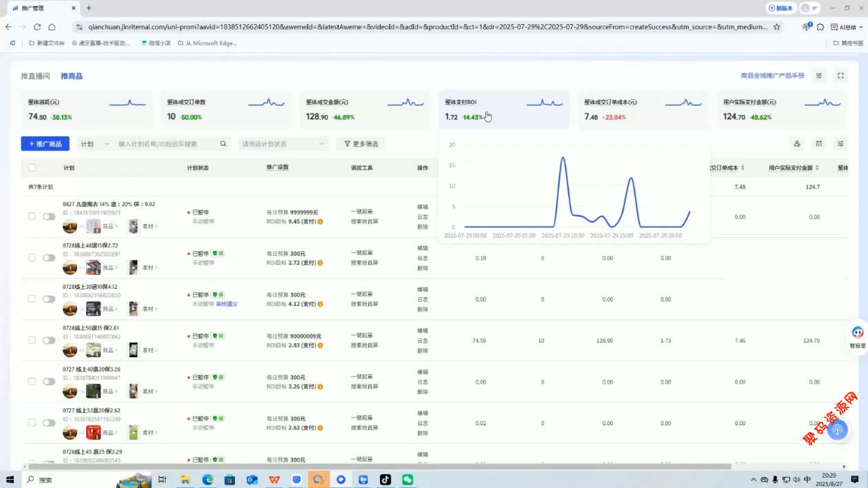
Task: Bookmark this page with the star icon
Action: point(776,27)
